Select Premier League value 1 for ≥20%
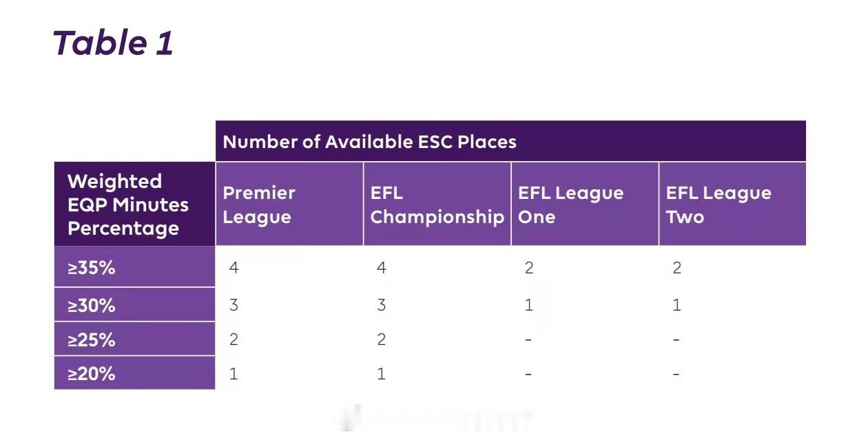This screenshot has height=440, width=868. click(x=234, y=374)
